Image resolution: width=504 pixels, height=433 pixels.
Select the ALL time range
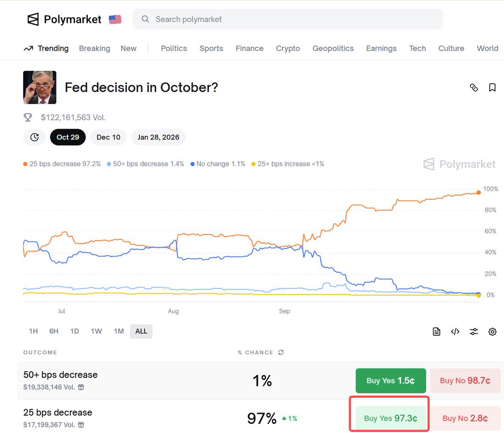coord(141,331)
